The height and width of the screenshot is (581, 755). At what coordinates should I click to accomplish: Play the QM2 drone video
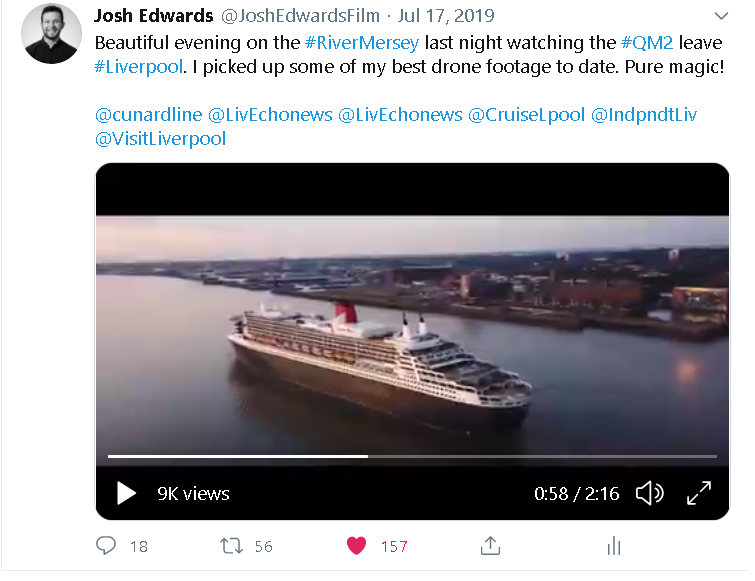coord(126,493)
